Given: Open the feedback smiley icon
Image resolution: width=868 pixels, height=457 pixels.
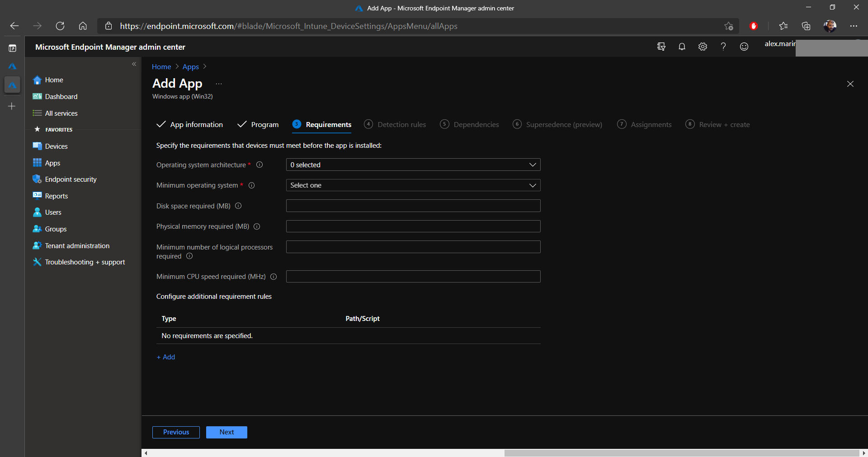Looking at the screenshot, I should [x=744, y=47].
